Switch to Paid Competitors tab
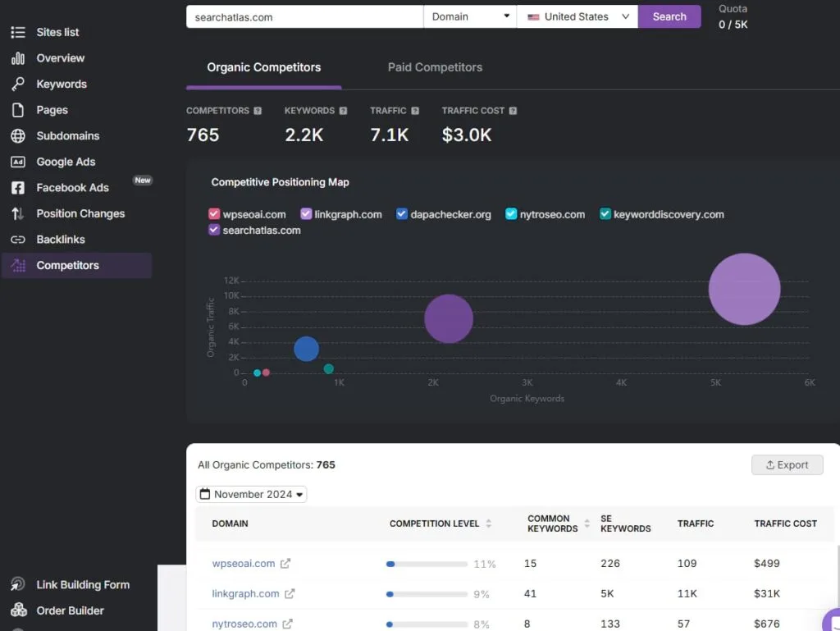 [x=435, y=67]
